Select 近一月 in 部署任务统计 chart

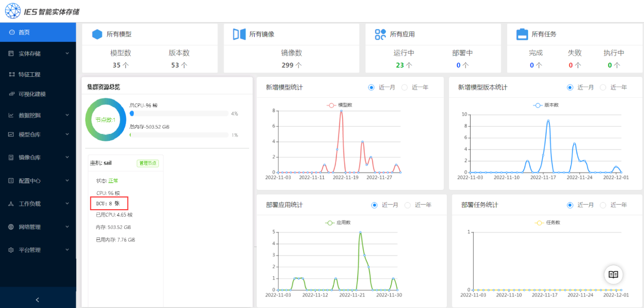click(570, 205)
